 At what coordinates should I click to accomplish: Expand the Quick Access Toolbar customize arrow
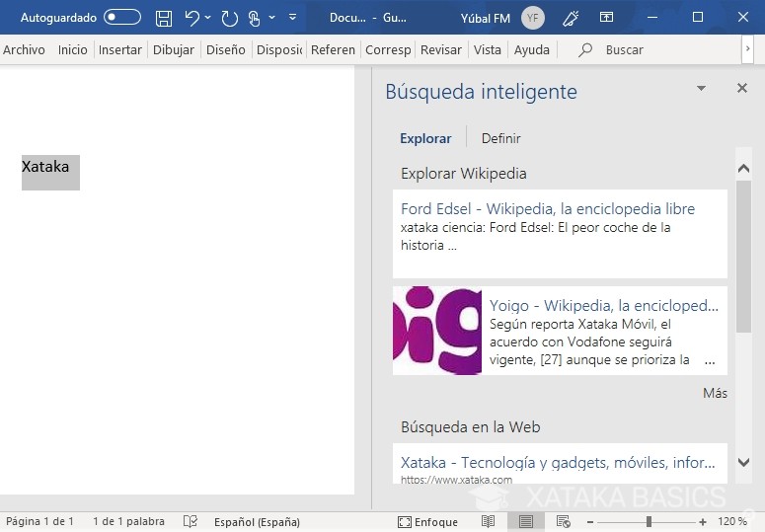[293, 18]
